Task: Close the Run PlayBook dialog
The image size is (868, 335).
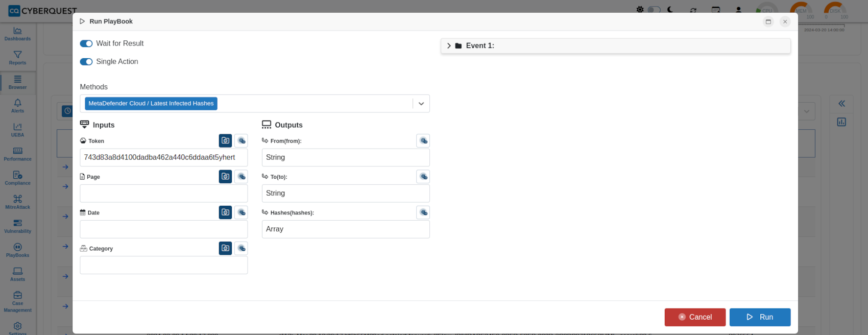Action: [785, 21]
